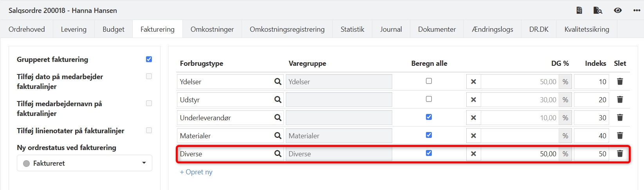Uncheck Beregn alle for Underleverandør row
Viewport: 644px width, 190px height.
(x=429, y=117)
